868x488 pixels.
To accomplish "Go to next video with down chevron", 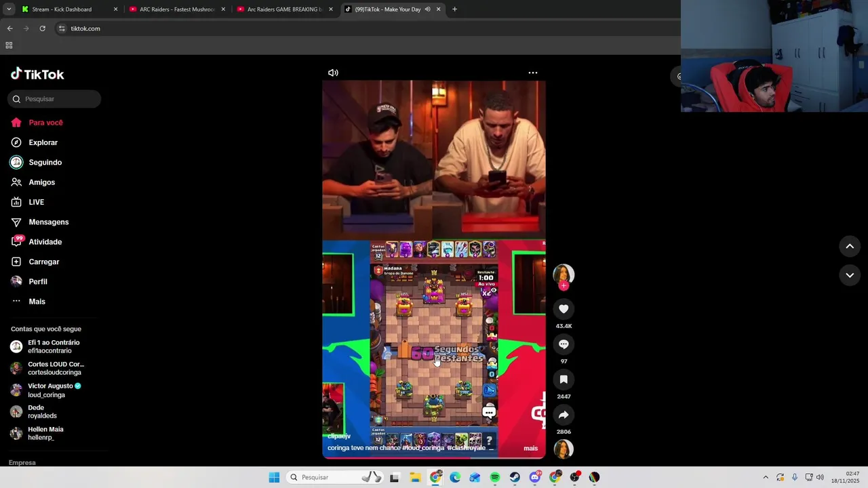I will [850, 275].
